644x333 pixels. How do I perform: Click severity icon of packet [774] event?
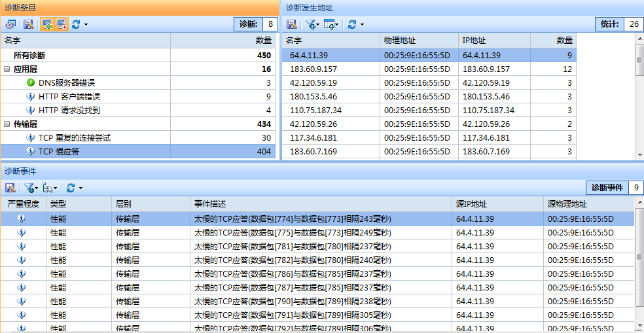click(x=22, y=219)
